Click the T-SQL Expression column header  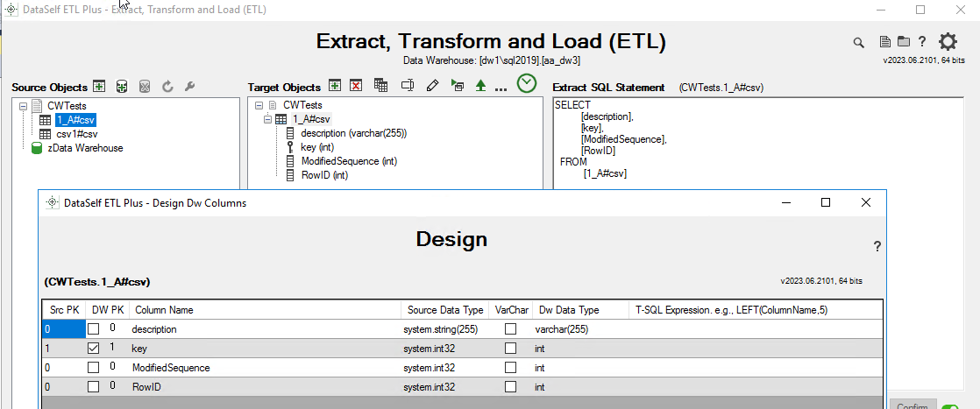756,310
